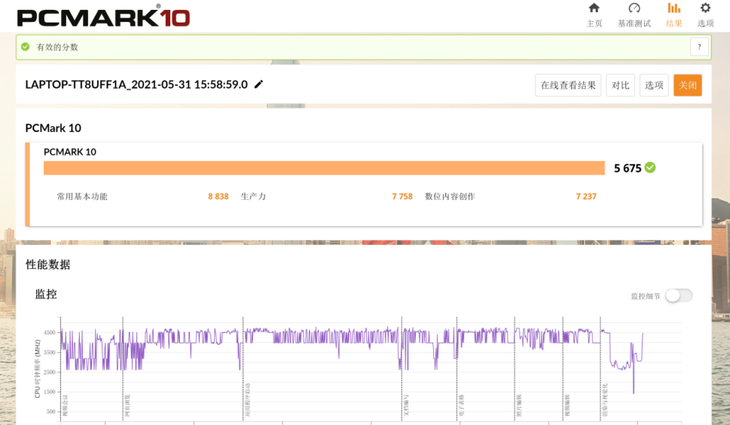The width and height of the screenshot is (730, 425).
Task: Click the green valid score checkmark icon
Action: (x=26, y=47)
